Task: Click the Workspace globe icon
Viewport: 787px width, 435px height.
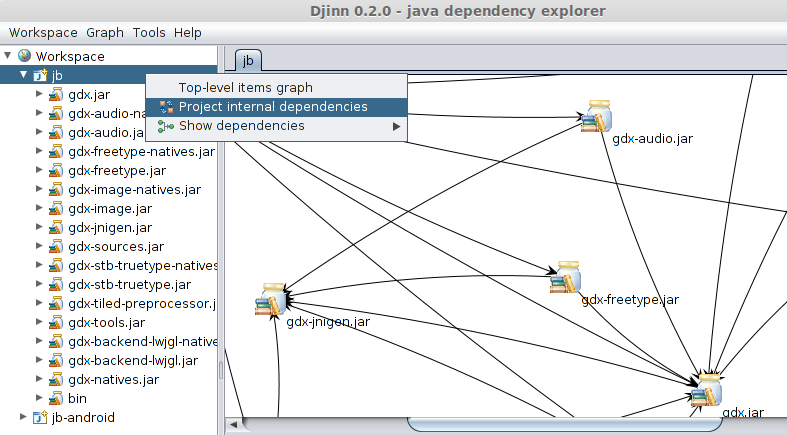Action: [x=25, y=56]
